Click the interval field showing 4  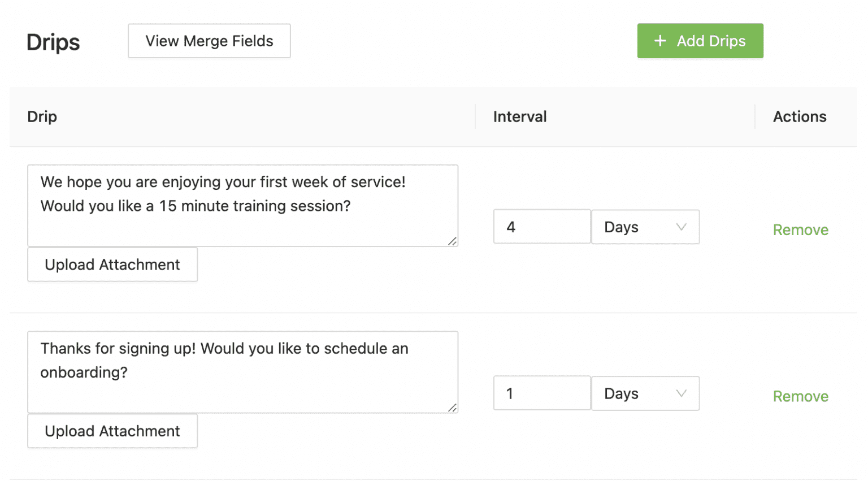click(541, 227)
